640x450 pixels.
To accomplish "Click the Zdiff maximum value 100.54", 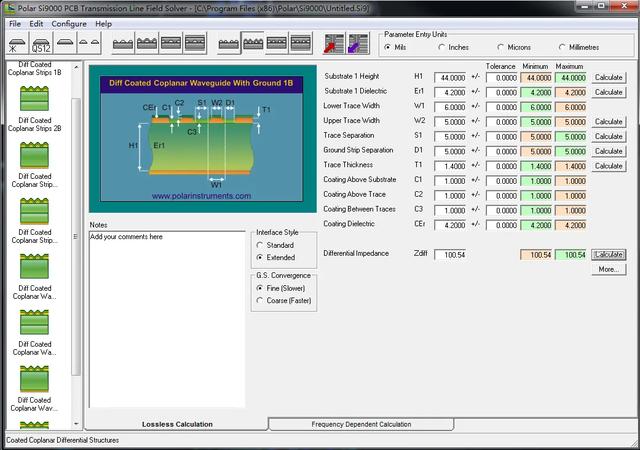I will coord(571,255).
